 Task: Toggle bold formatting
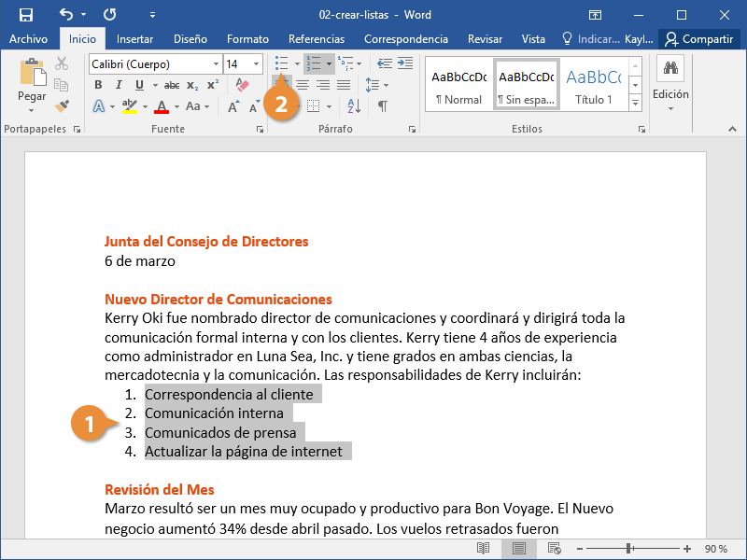[x=98, y=85]
